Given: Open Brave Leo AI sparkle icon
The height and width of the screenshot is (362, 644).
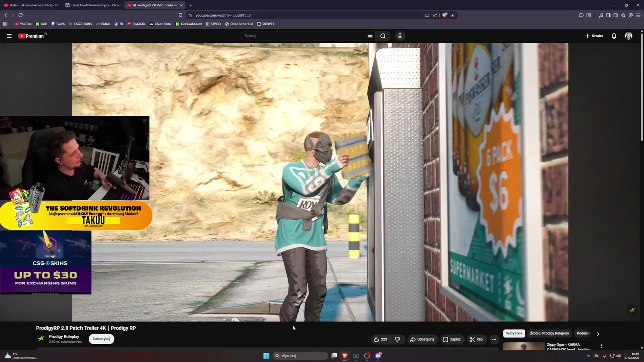Looking at the screenshot, I should pos(623,15).
